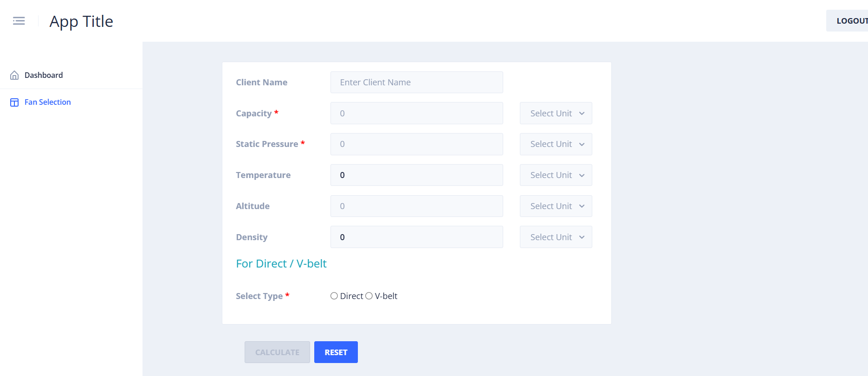This screenshot has width=868, height=376.
Task: Click the Static Pressure value field
Action: (416, 144)
